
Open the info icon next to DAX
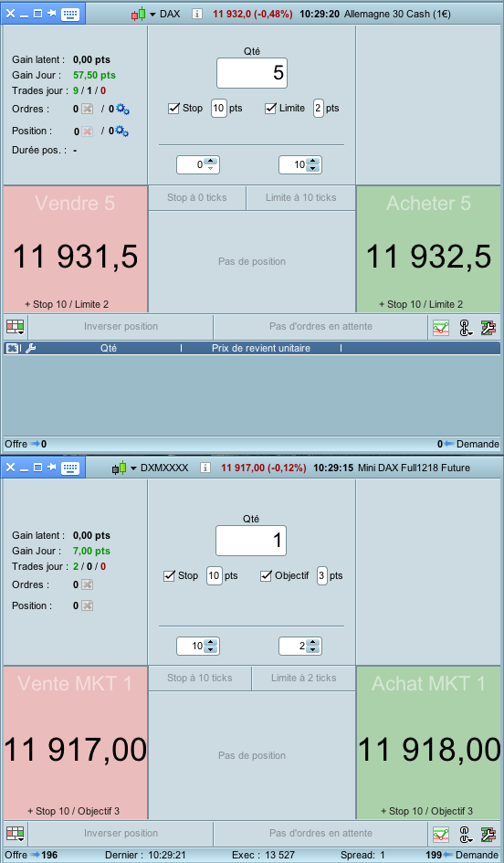[x=197, y=14]
